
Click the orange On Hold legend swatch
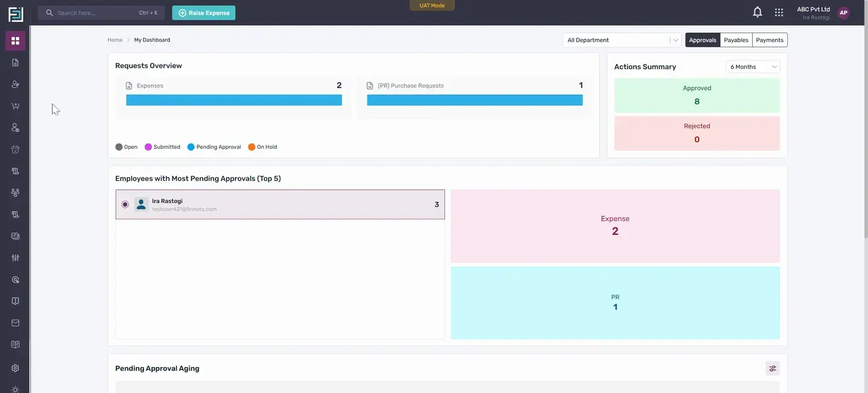(x=252, y=147)
